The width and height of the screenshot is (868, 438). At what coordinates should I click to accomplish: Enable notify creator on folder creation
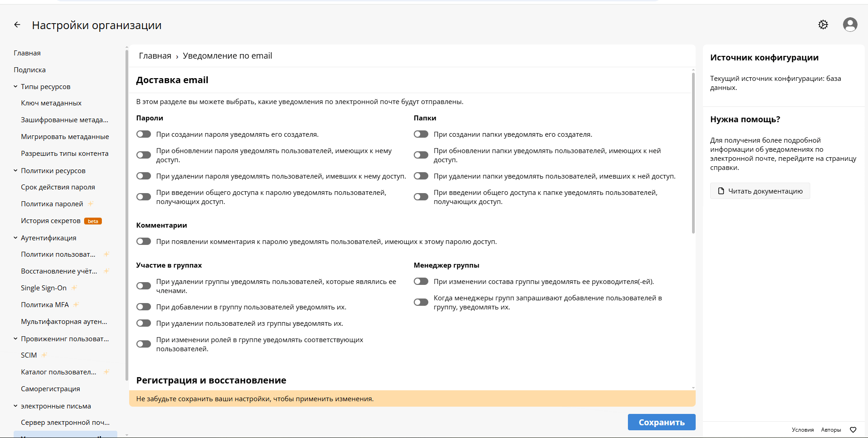tap(421, 134)
